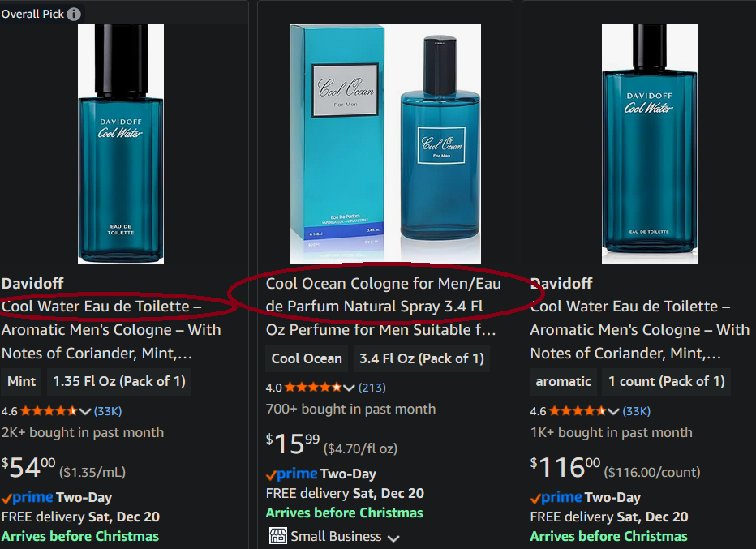Select the Mint scent option
This screenshot has width=756, height=549.
coord(21,381)
